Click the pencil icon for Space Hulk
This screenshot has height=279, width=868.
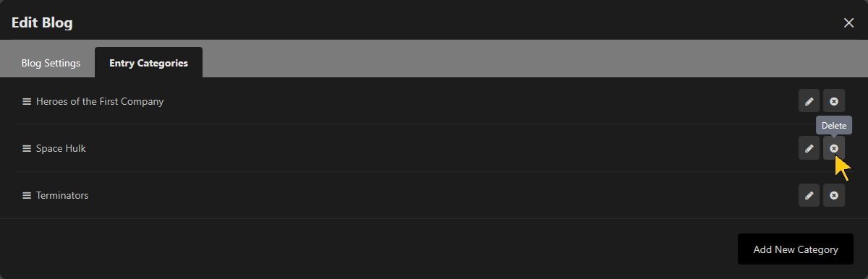tap(809, 148)
